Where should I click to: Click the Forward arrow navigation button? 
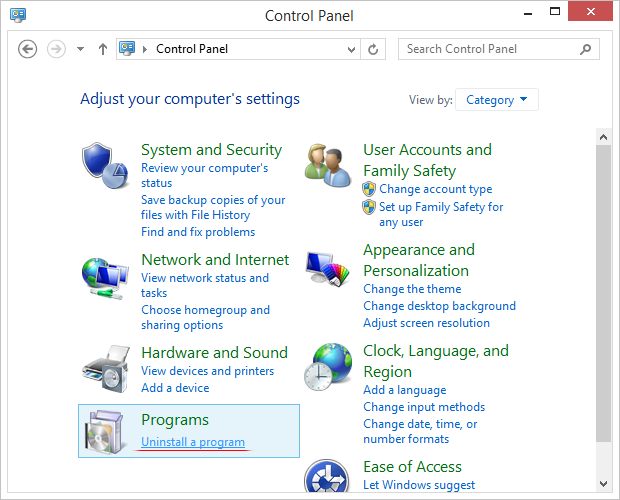tap(56, 49)
